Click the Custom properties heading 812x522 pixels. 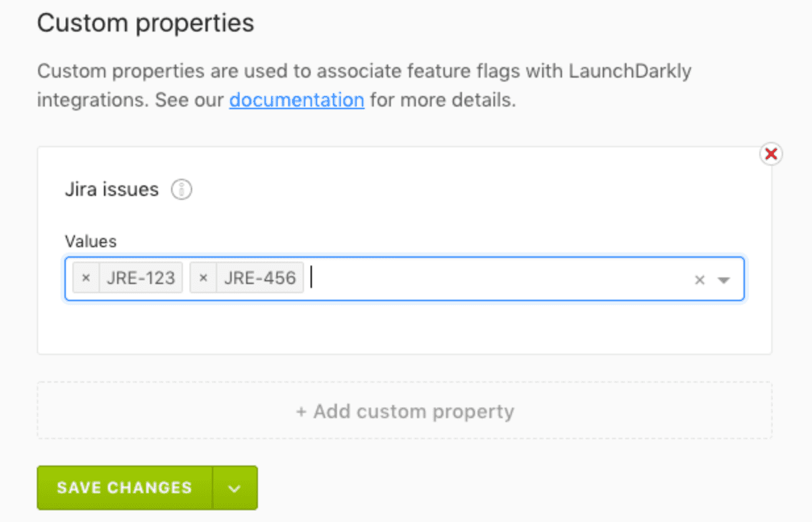pos(146,22)
